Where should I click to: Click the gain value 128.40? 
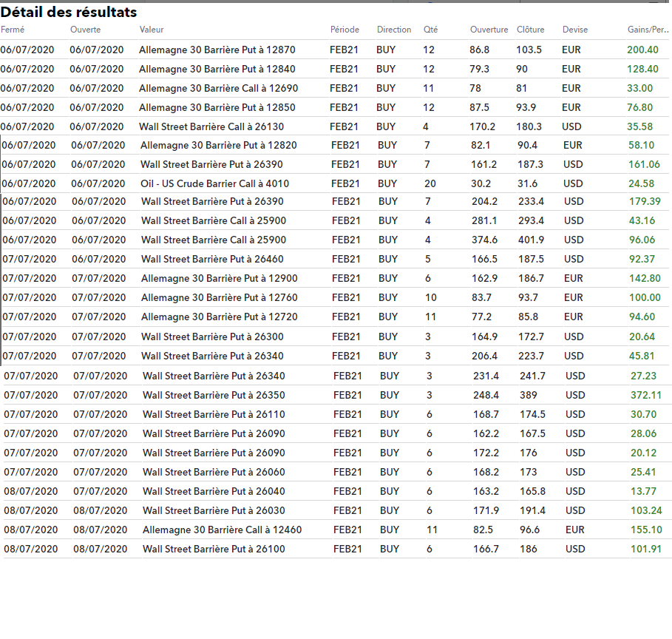pos(642,70)
